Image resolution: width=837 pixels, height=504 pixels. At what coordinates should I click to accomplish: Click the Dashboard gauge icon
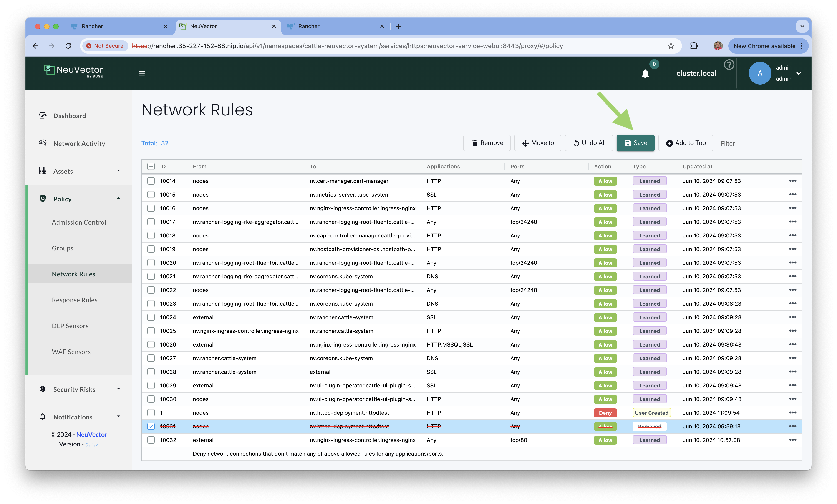[x=43, y=115]
